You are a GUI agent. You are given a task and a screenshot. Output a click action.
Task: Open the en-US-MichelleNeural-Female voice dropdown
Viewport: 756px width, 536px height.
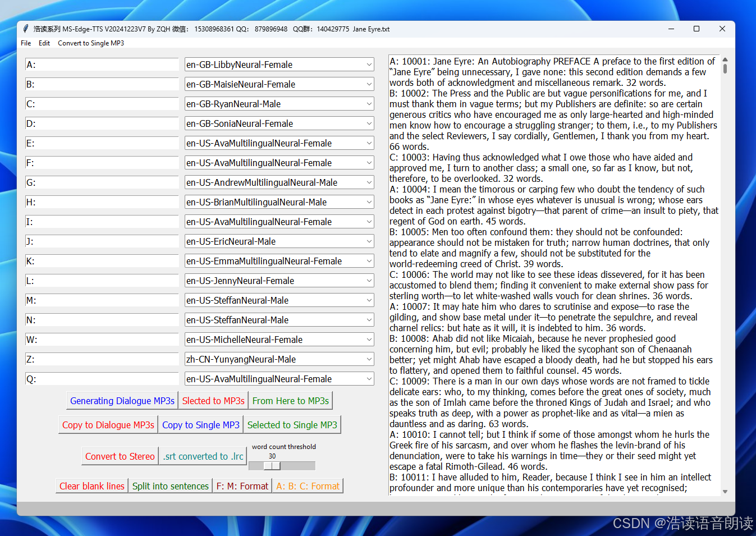click(280, 340)
